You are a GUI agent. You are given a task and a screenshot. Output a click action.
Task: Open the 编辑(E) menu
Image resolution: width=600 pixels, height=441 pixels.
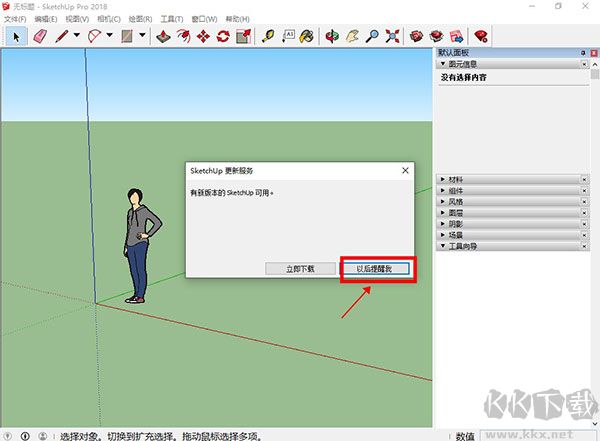coord(46,19)
